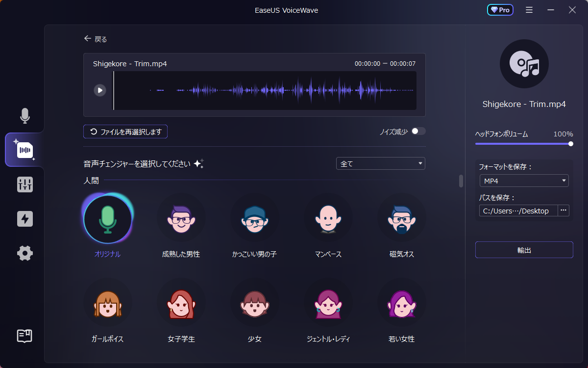Open the microphone voice changer sidebar tab
588x368 pixels.
(24, 116)
